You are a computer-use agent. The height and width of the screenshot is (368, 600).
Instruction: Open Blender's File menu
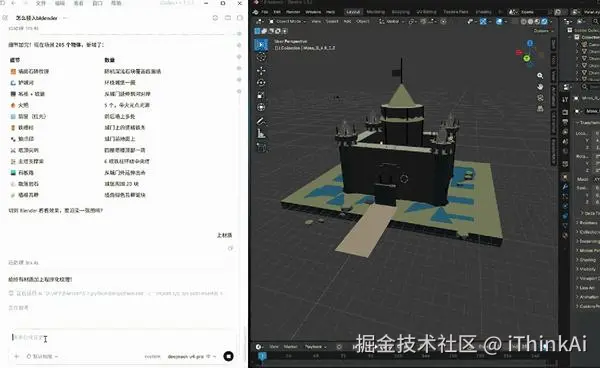tap(264, 12)
